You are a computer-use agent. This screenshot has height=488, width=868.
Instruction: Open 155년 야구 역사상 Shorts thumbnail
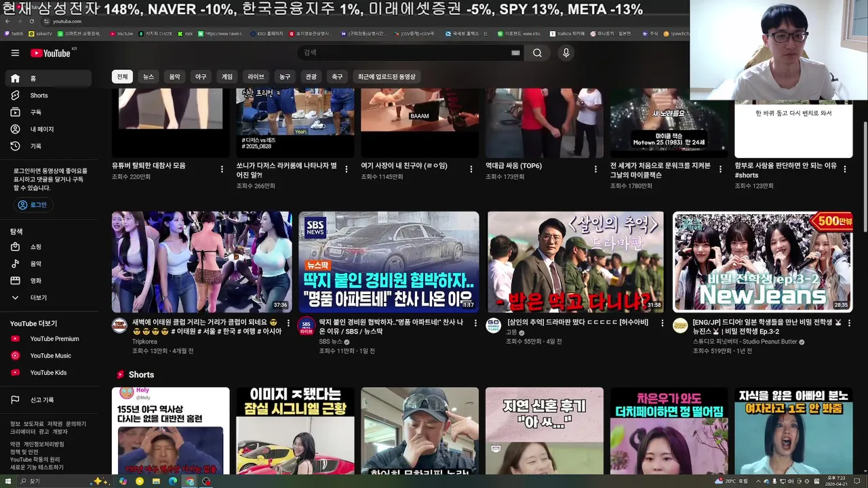pos(171,430)
